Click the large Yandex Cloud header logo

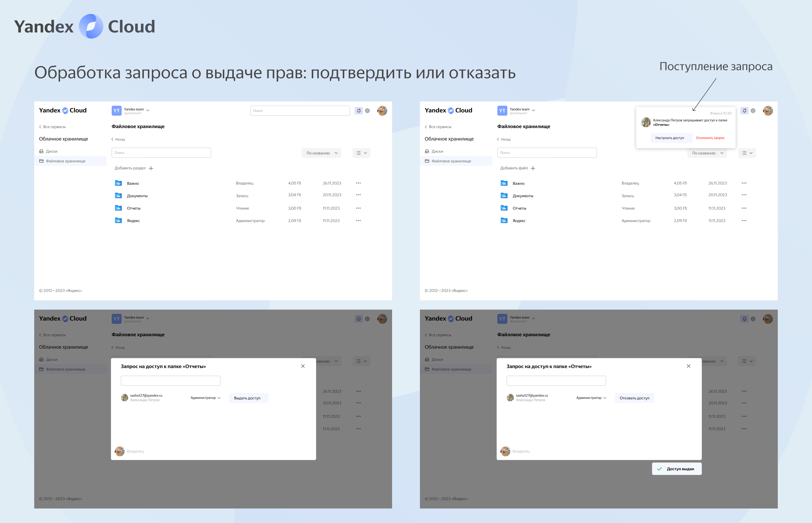[x=85, y=26]
